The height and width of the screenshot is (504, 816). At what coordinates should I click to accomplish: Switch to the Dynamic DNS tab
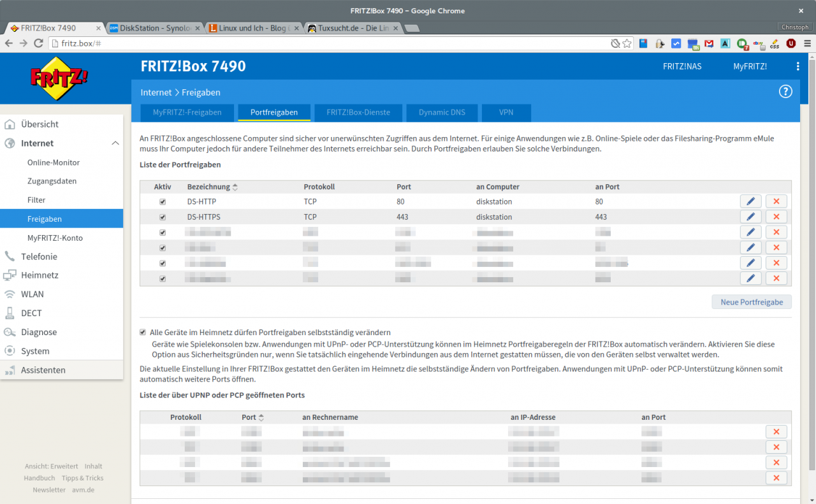point(442,113)
